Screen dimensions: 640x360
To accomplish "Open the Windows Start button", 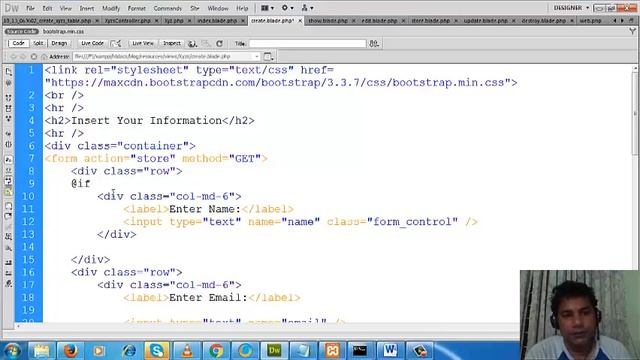I will 12,351.
